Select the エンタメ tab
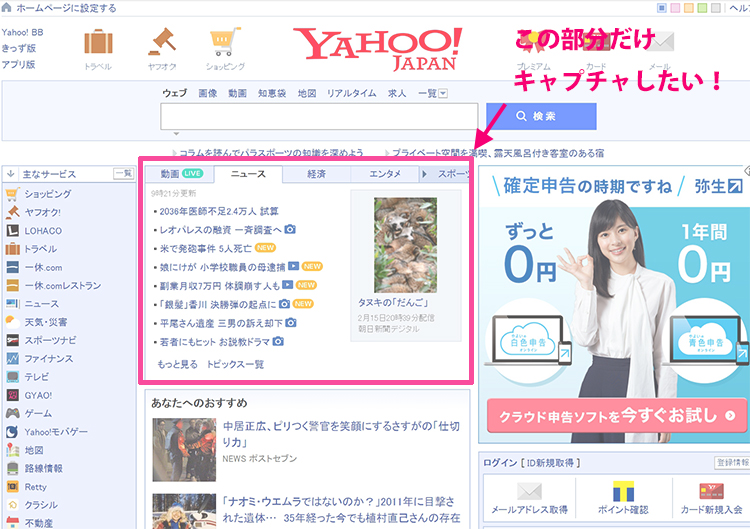The height and width of the screenshot is (529, 750). [385, 174]
